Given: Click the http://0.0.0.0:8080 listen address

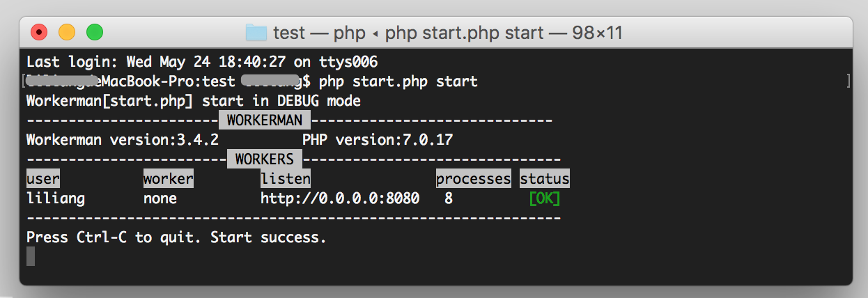Looking at the screenshot, I should (x=340, y=198).
